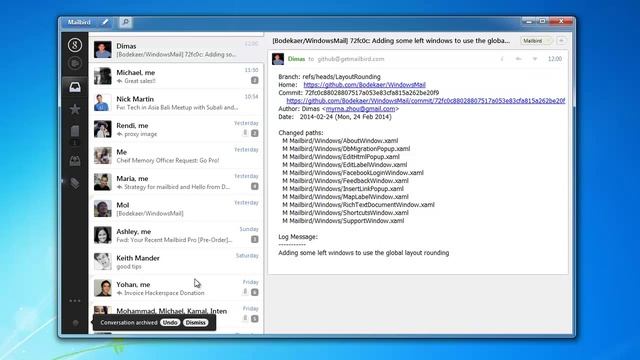Open the GitHub commit URL link
Image resolution: width=640 pixels, height=360 pixels.
pyautogui.click(x=426, y=101)
